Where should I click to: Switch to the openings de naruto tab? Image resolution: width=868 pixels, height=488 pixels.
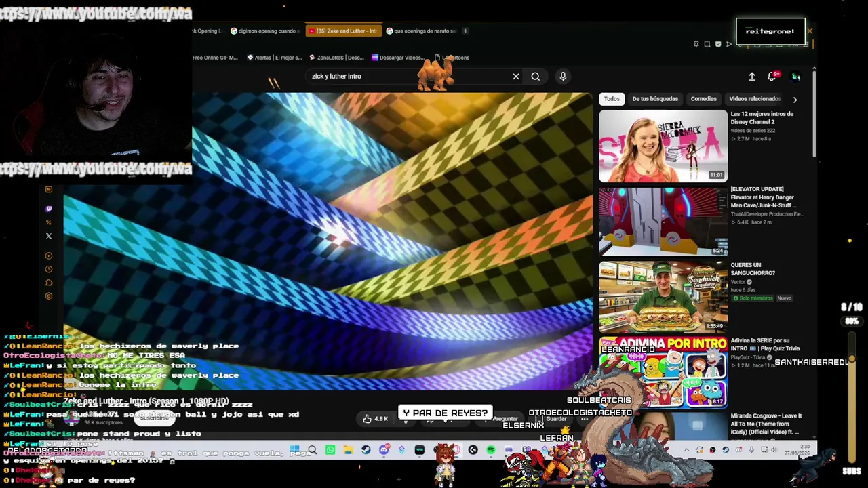point(422,30)
